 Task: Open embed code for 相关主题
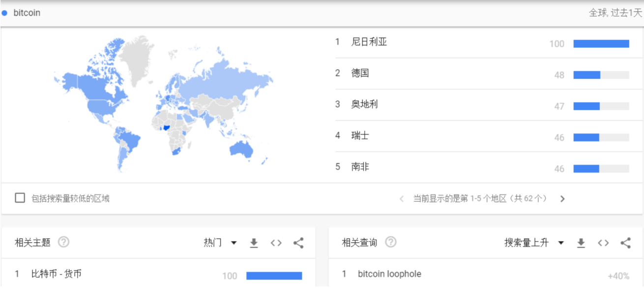[276, 243]
